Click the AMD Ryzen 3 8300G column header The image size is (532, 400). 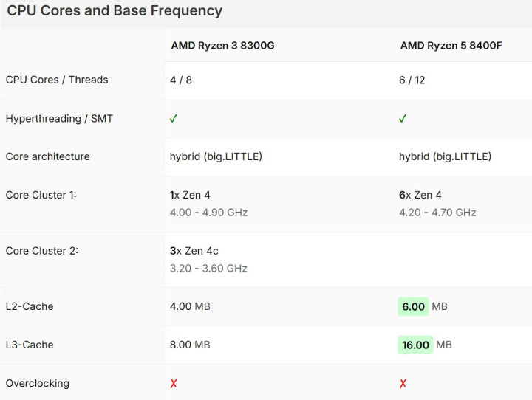[222, 45]
